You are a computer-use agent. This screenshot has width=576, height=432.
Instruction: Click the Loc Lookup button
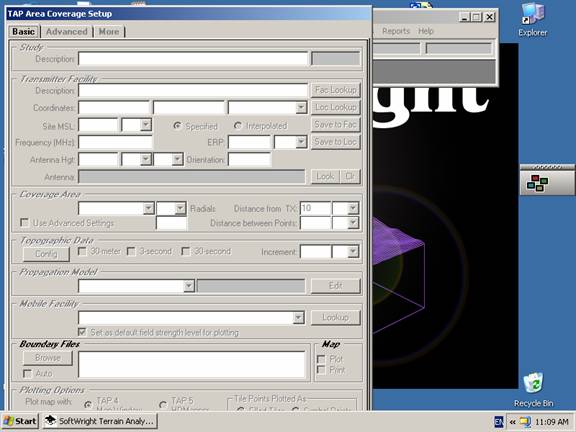pyautogui.click(x=335, y=107)
